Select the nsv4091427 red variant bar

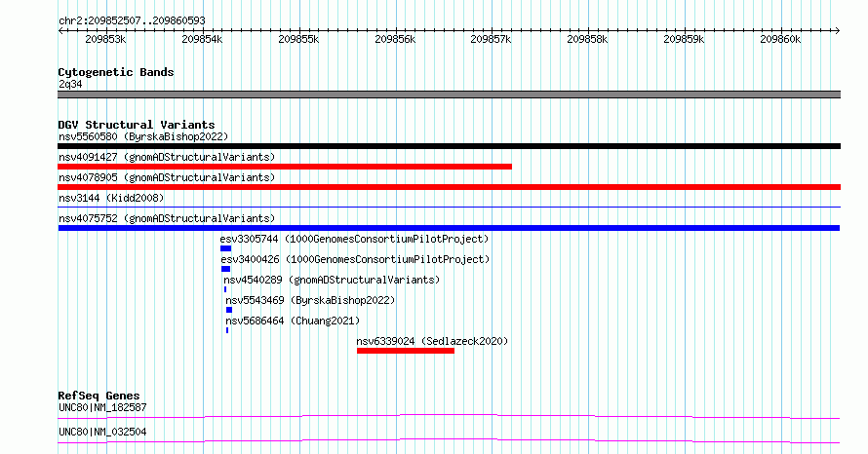tap(285, 167)
